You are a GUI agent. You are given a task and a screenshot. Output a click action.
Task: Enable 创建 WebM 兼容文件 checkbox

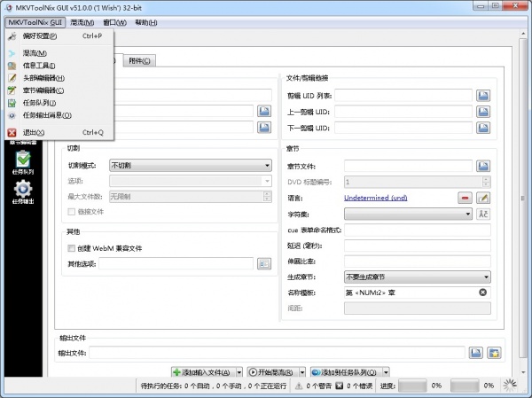pyautogui.click(x=71, y=248)
